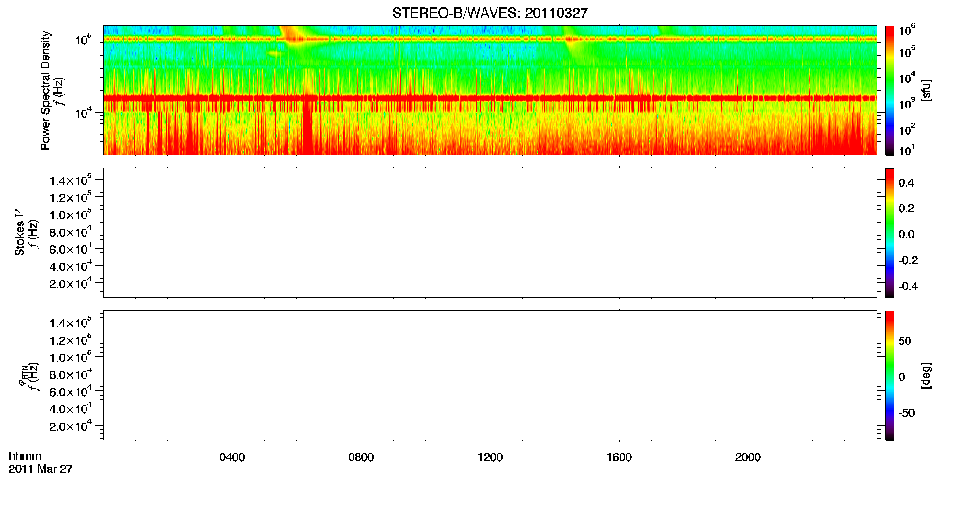
Task: Click the '1.4×10^5' tick on the Stokes V axis
Action: pos(71,180)
